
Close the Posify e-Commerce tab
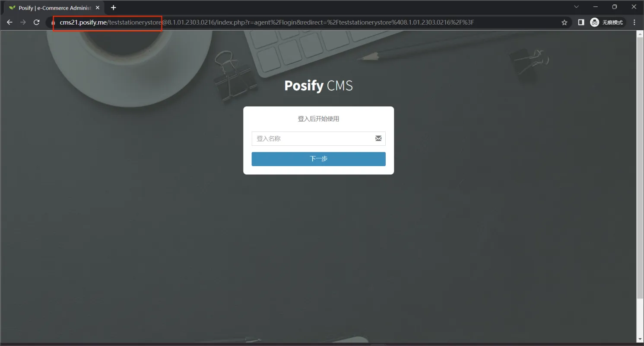(98, 8)
